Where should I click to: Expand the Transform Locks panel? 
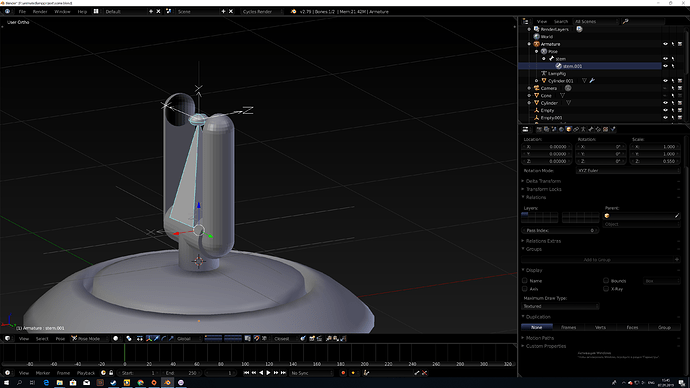(x=543, y=189)
